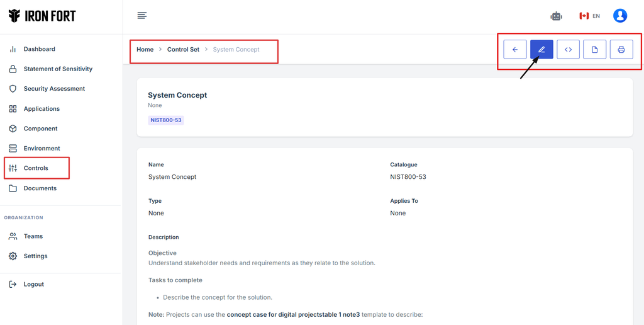Open the user profile avatar
Screen dimensions: 644x325
tap(619, 16)
